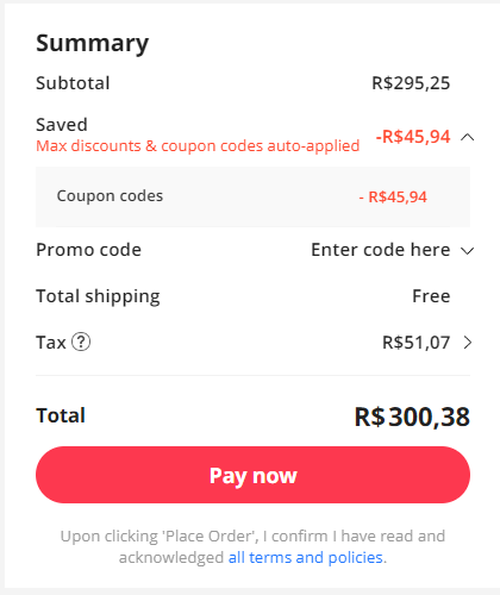500x595 pixels.
Task: Click the Saved label
Action: coord(61,124)
